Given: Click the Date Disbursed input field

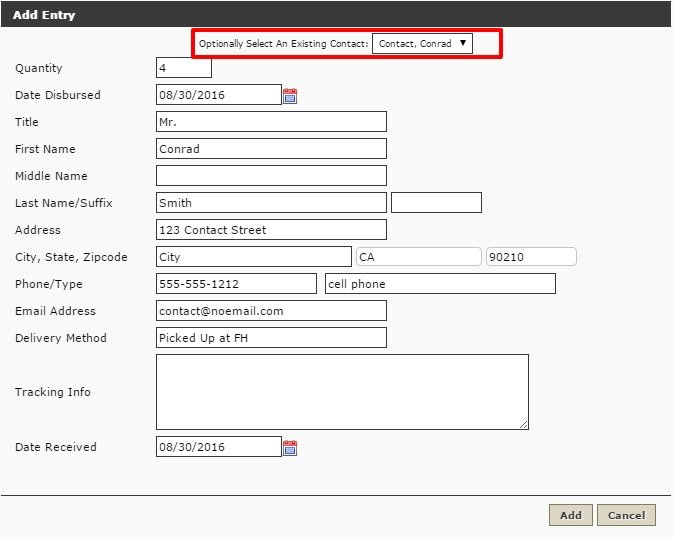Looking at the screenshot, I should coord(219,94).
